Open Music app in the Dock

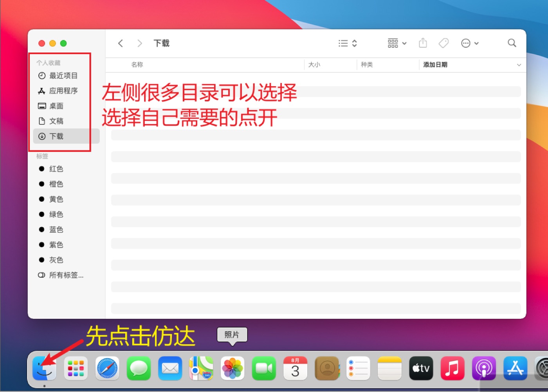pyautogui.click(x=452, y=368)
